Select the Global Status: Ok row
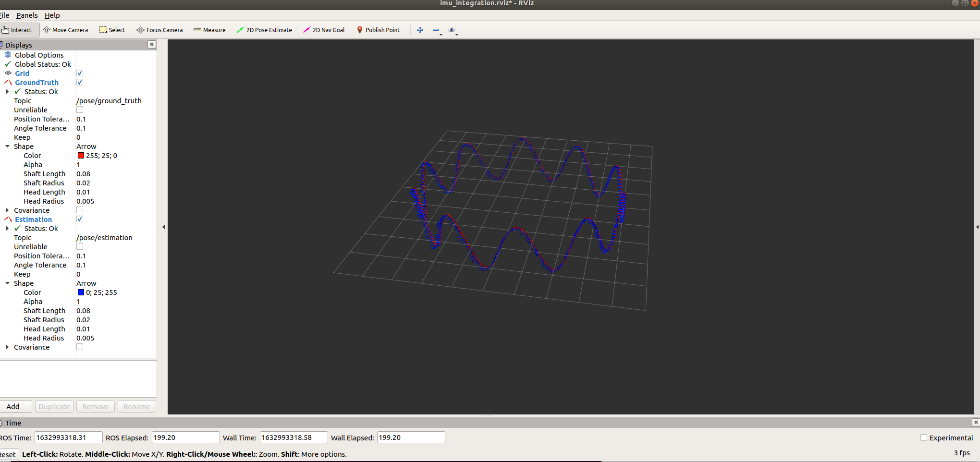This screenshot has width=980, height=462. coord(42,64)
